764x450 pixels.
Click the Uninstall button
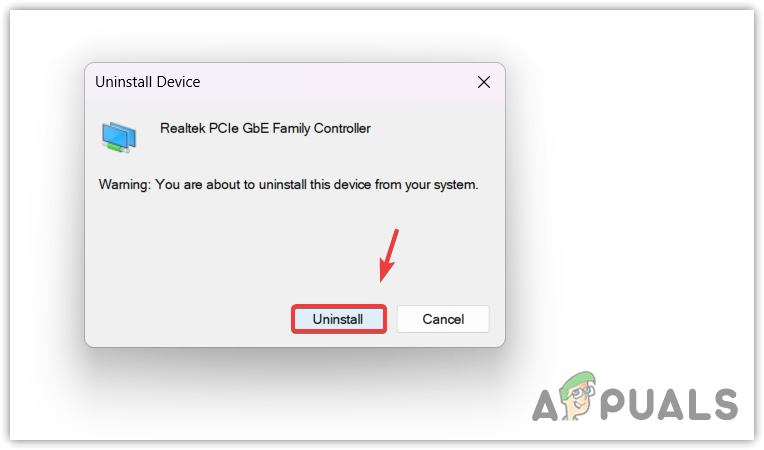pos(339,319)
